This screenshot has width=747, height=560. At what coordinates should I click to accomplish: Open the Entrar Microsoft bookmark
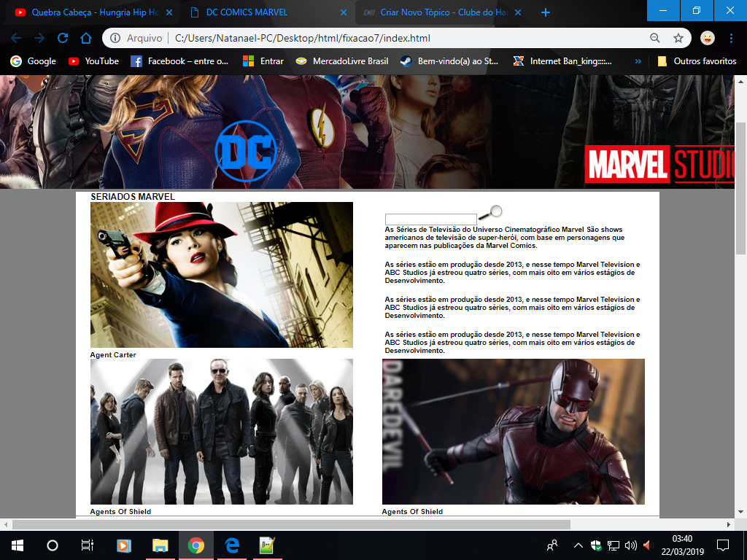pos(263,61)
